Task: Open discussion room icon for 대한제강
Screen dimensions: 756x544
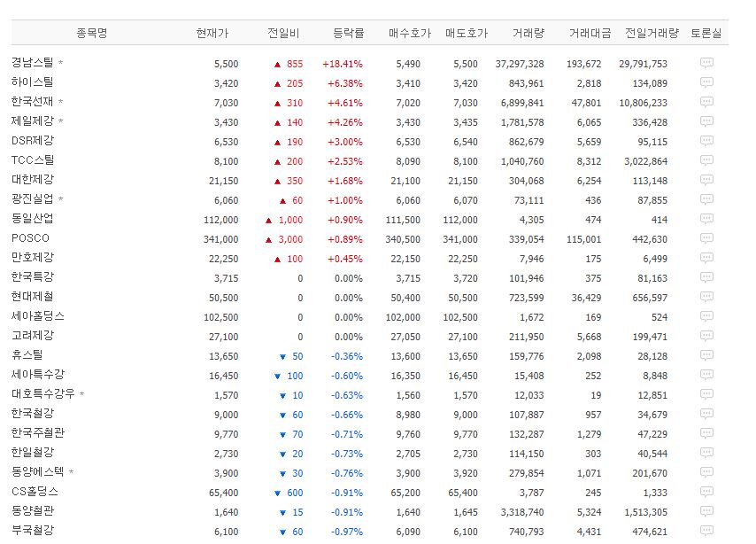Action: [x=706, y=180]
